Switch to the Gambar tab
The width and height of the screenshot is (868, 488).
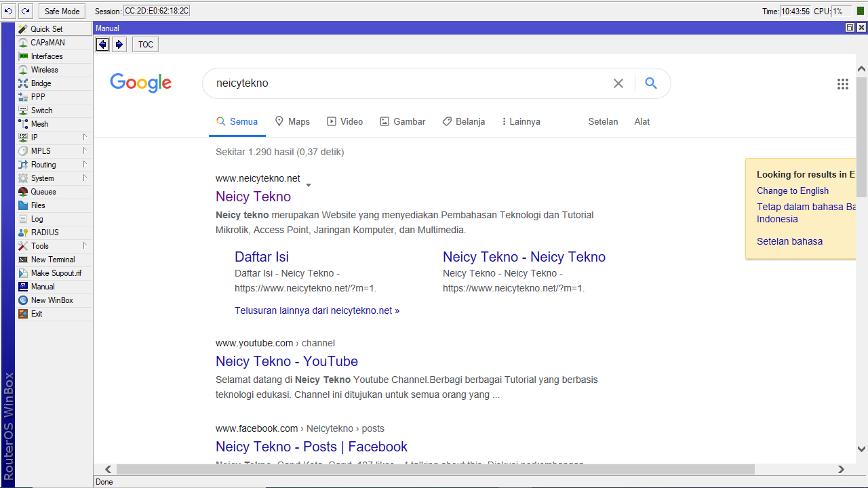(x=403, y=121)
